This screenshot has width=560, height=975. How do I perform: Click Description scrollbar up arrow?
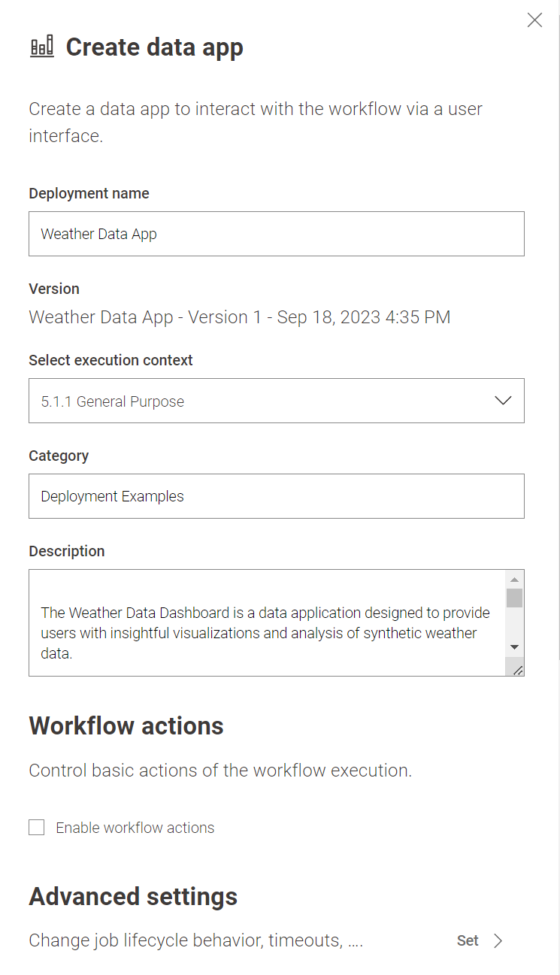coord(514,580)
